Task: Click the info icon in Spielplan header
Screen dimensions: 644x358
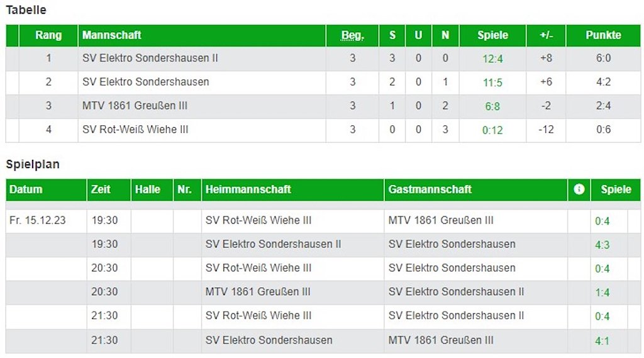Action: click(x=579, y=189)
